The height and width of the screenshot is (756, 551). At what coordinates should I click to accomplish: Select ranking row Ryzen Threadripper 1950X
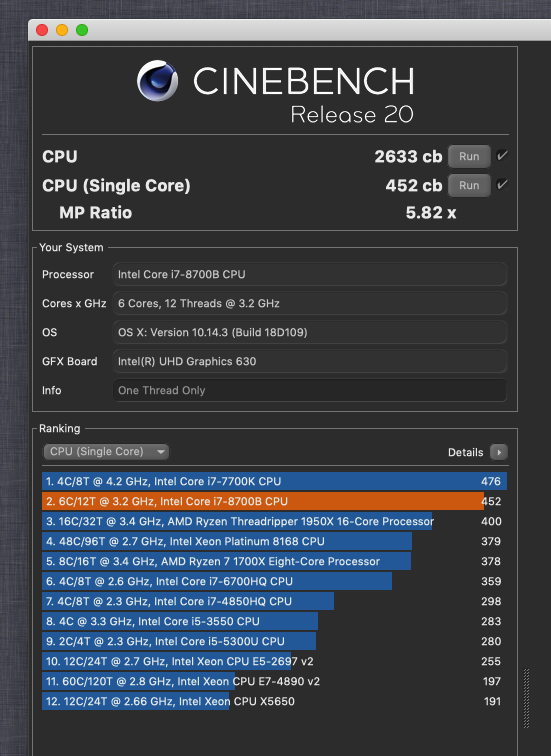(x=274, y=521)
